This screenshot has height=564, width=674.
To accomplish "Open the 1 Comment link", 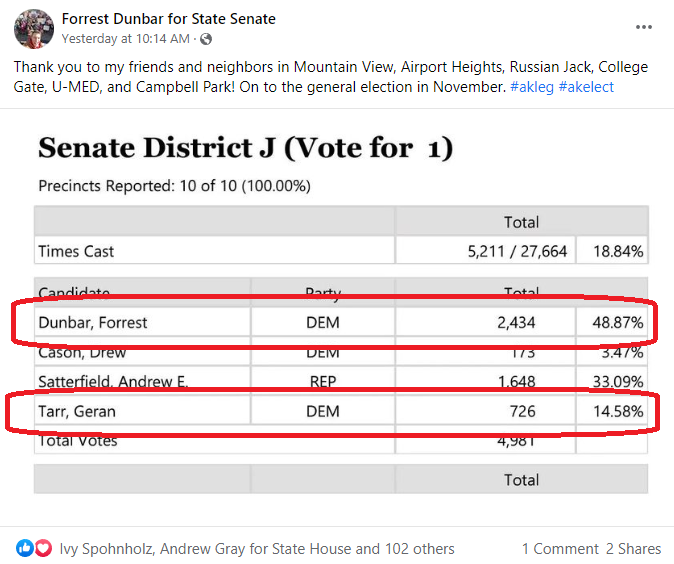I will coord(560,549).
